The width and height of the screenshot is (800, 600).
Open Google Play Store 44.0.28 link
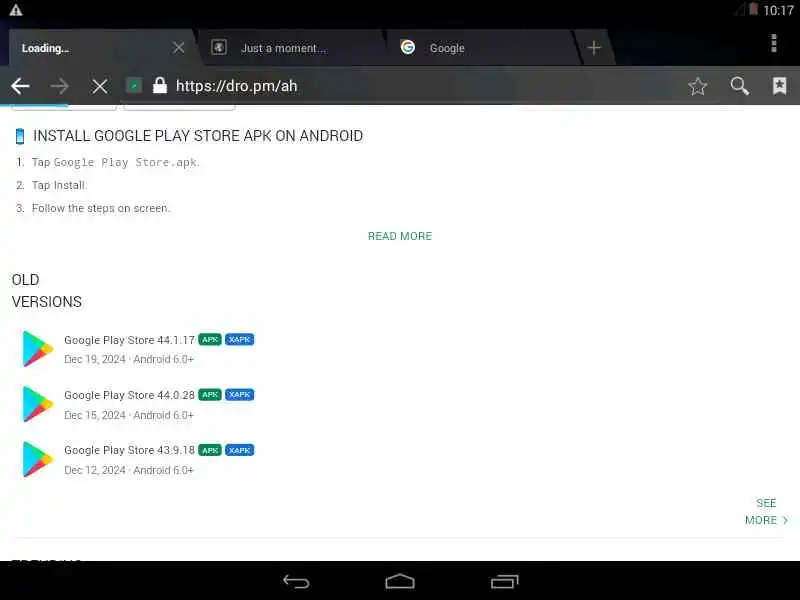coord(130,395)
